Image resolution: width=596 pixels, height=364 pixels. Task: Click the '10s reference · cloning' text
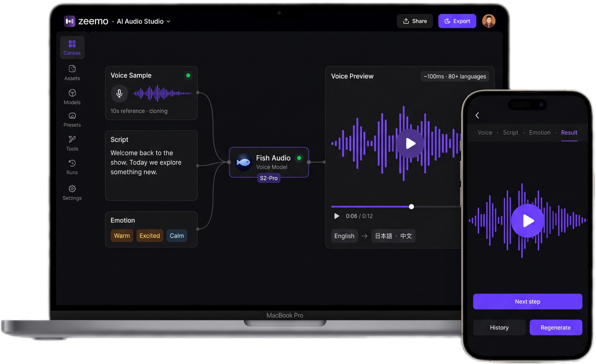[139, 111]
